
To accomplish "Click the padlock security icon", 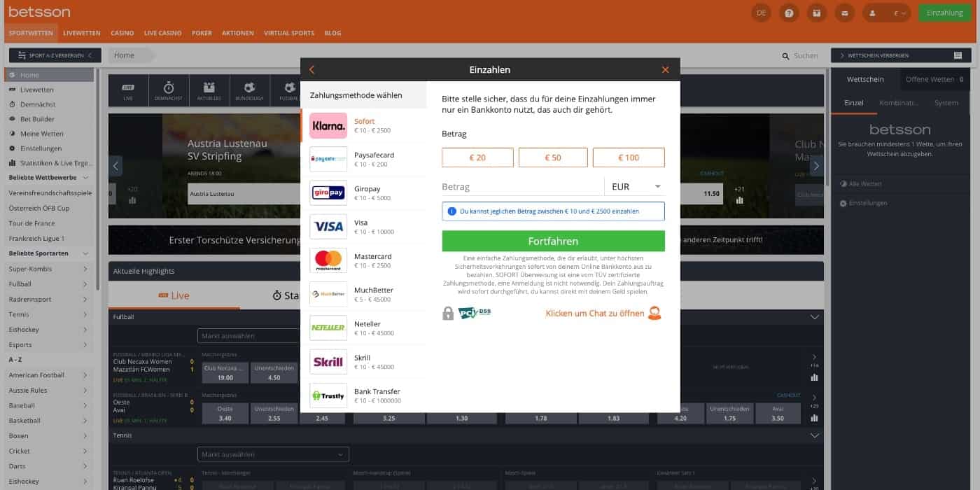I will [x=448, y=313].
